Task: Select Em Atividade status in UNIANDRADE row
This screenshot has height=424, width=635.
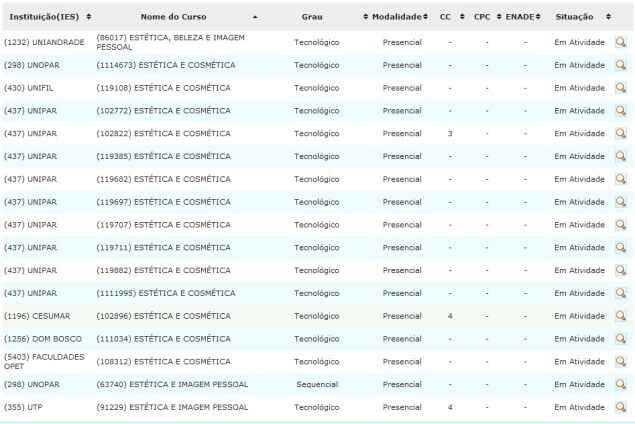Action: point(579,42)
